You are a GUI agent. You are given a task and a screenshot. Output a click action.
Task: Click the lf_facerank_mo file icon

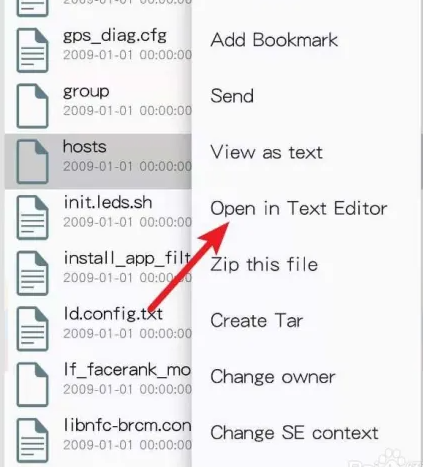pyautogui.click(x=32, y=384)
